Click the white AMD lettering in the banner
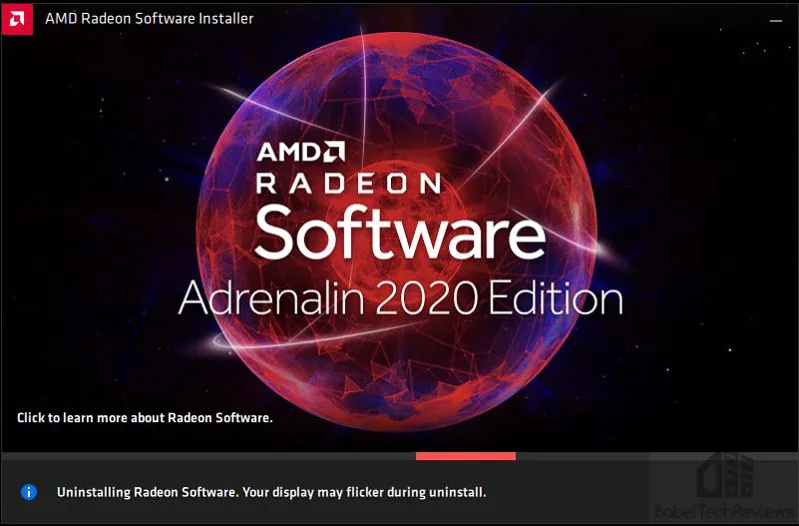This screenshot has width=799, height=526. coord(289,152)
